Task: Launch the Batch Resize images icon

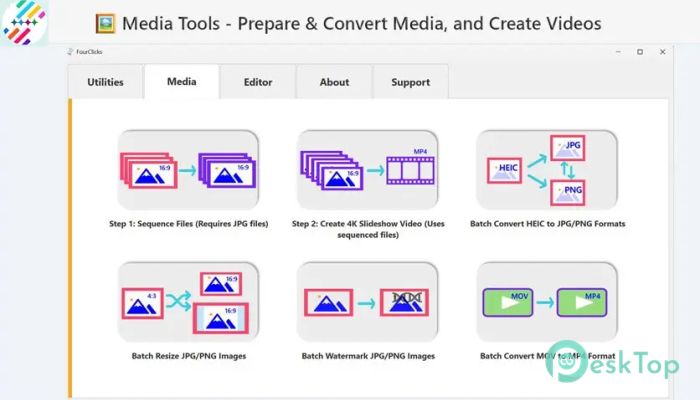Action: pyautogui.click(x=188, y=302)
